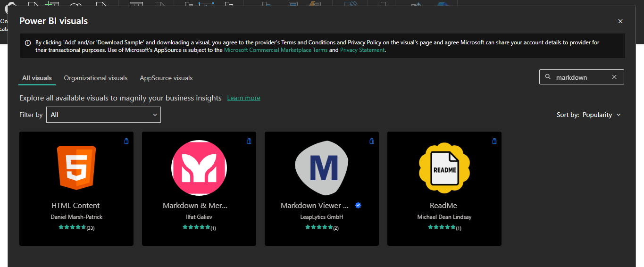Click the info icon in the notice

(28, 42)
